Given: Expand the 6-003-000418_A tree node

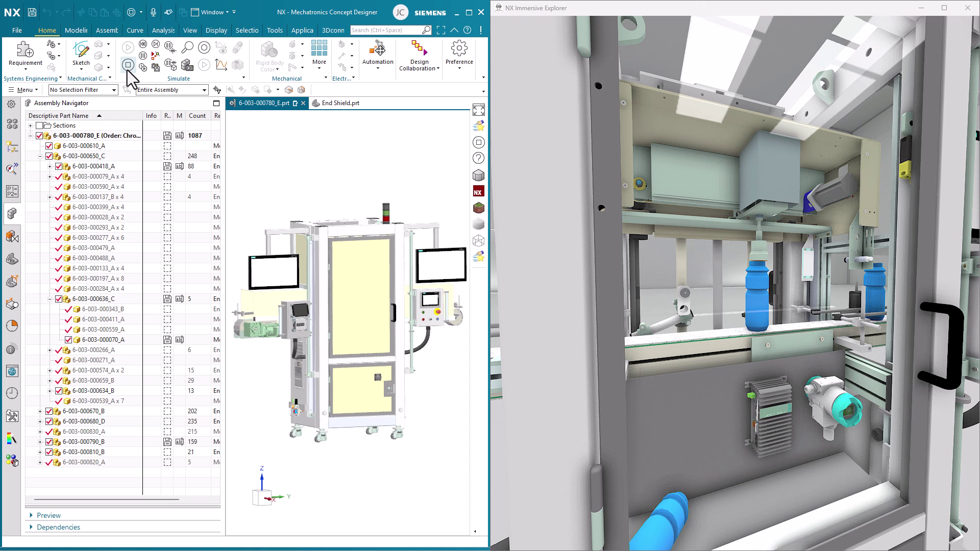Looking at the screenshot, I should coord(48,166).
